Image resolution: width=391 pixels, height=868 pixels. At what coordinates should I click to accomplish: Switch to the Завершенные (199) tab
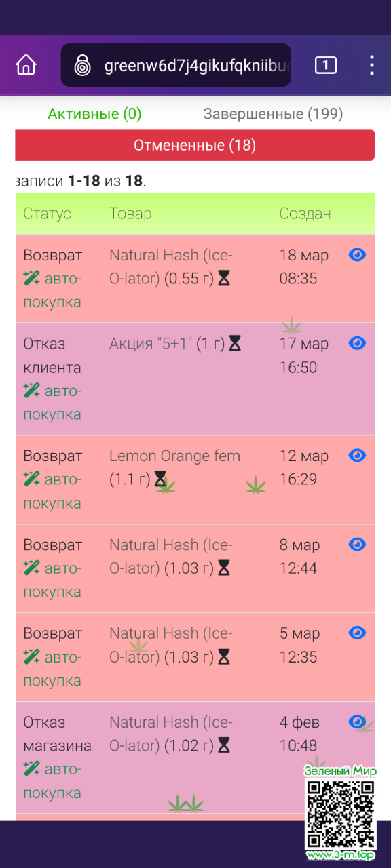pos(273,114)
